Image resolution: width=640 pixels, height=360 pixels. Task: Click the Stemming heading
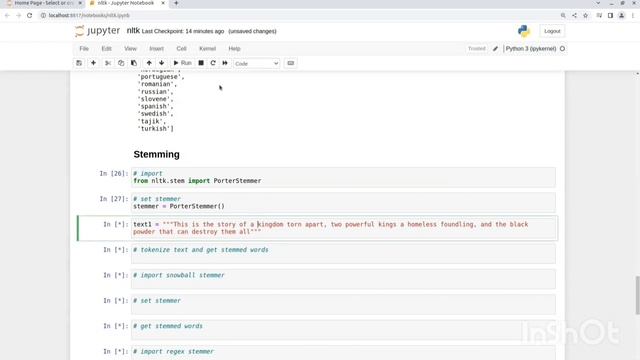pos(156,154)
